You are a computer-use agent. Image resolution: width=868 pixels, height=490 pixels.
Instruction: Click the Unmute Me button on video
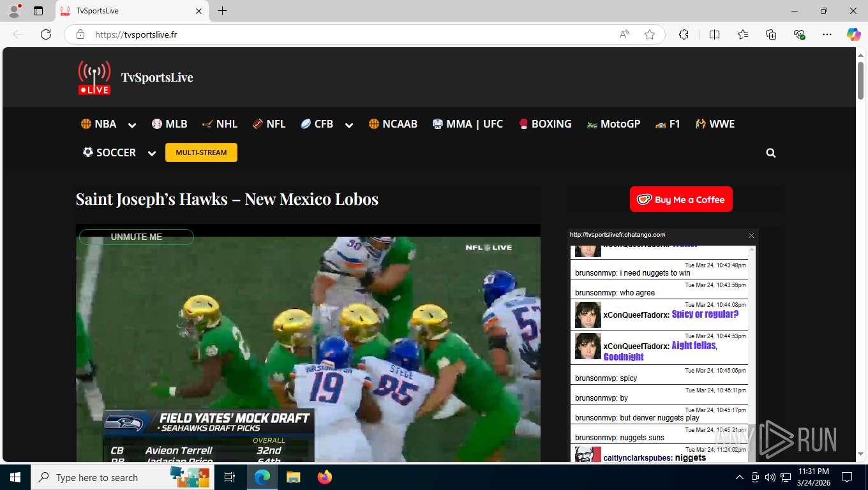136,237
